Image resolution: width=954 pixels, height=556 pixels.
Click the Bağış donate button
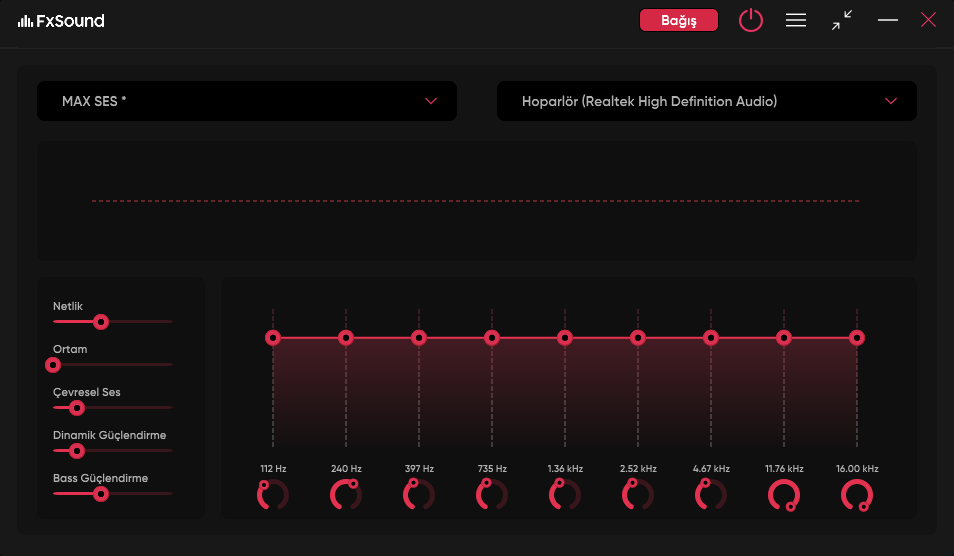click(679, 20)
